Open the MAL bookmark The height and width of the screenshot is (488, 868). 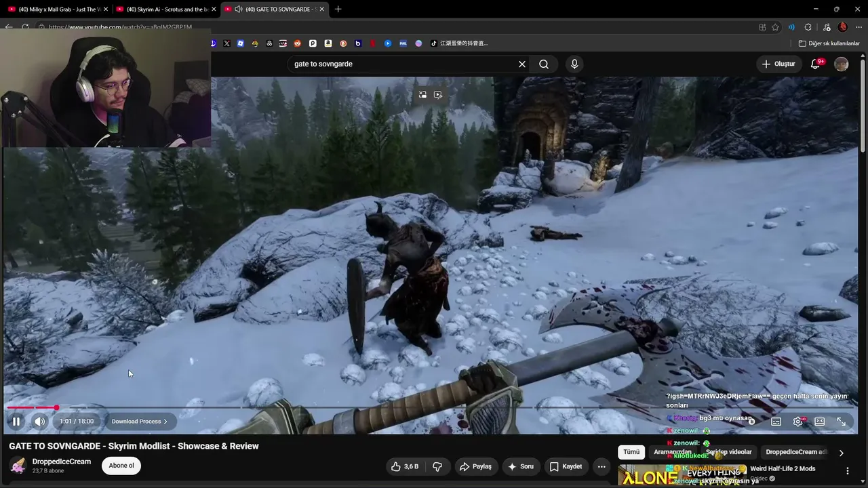(403, 43)
